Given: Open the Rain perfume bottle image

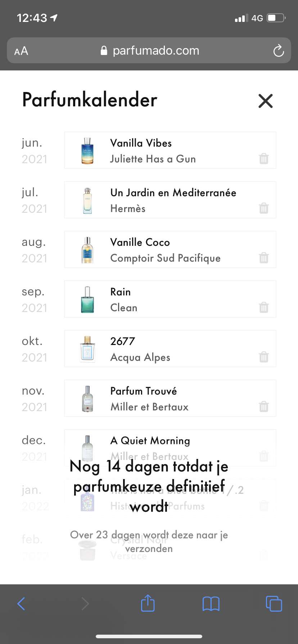Looking at the screenshot, I should (87, 299).
